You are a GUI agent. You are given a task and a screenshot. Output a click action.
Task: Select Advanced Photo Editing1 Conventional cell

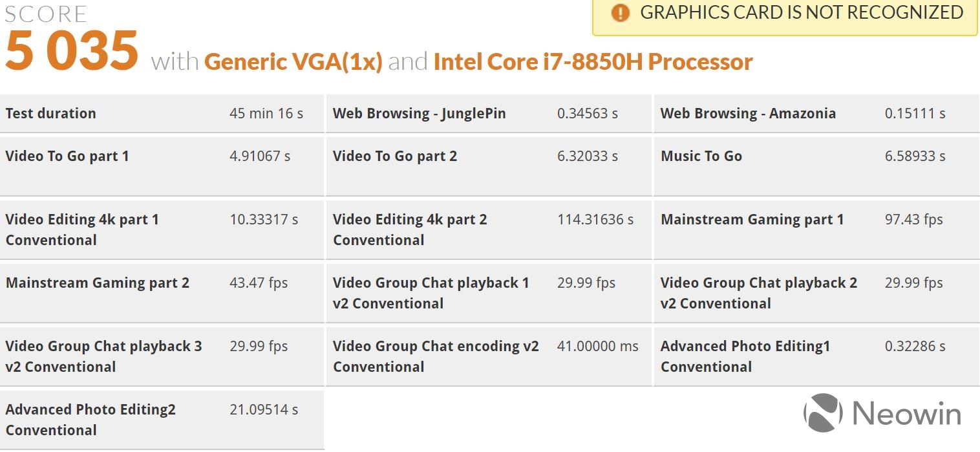745,356
